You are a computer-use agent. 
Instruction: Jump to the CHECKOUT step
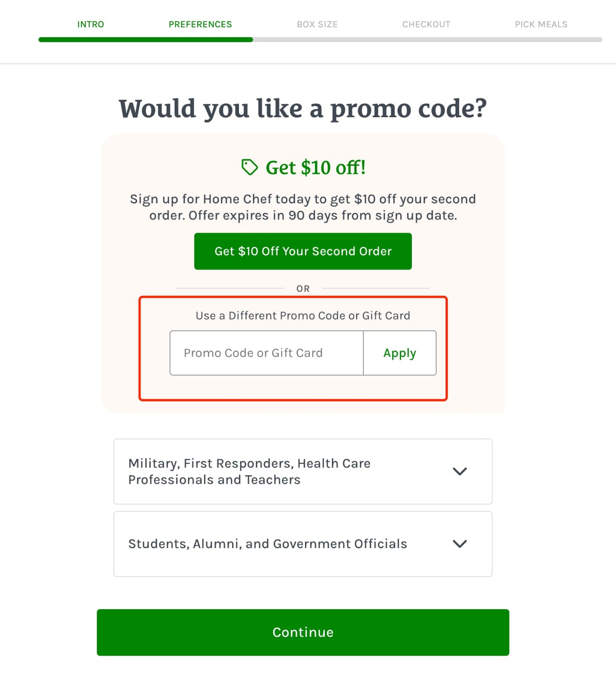point(426,24)
